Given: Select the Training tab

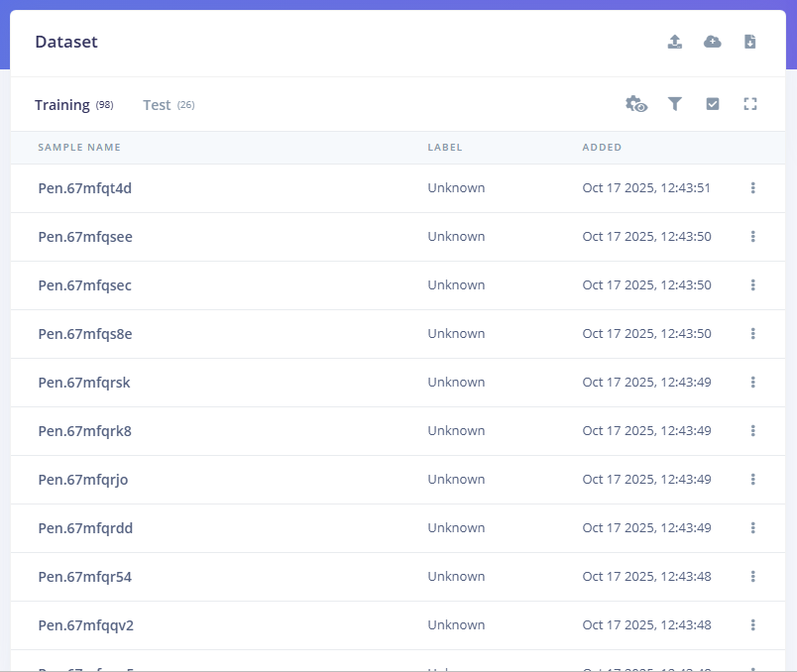Looking at the screenshot, I should point(62,105).
